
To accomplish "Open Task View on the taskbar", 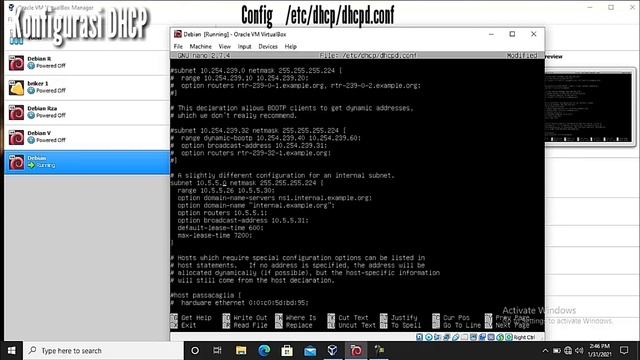I will [x=217, y=351].
